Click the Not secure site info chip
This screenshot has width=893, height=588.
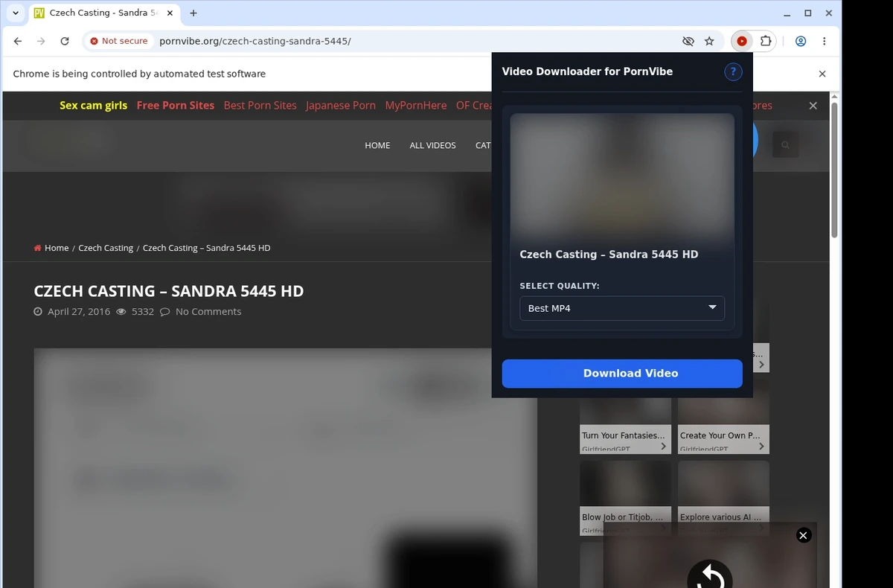(x=119, y=41)
